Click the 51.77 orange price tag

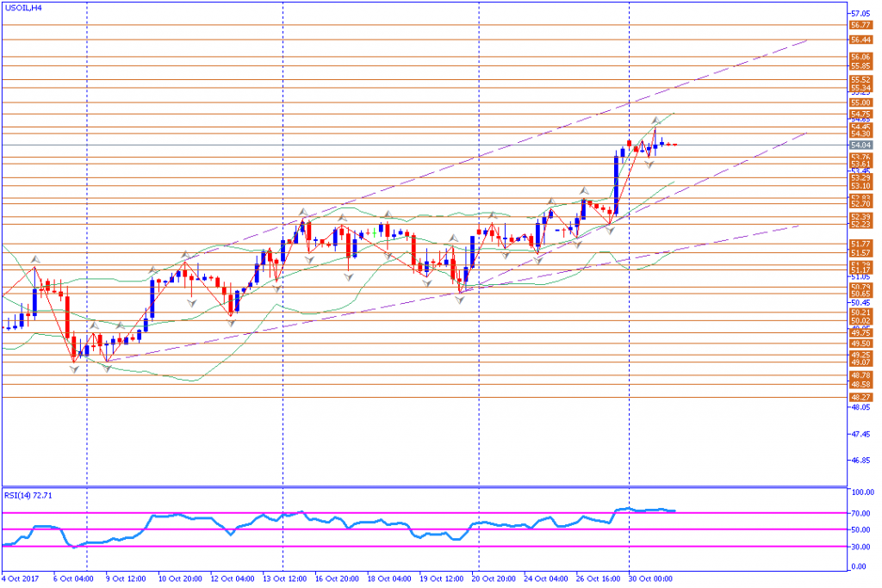[x=861, y=244]
